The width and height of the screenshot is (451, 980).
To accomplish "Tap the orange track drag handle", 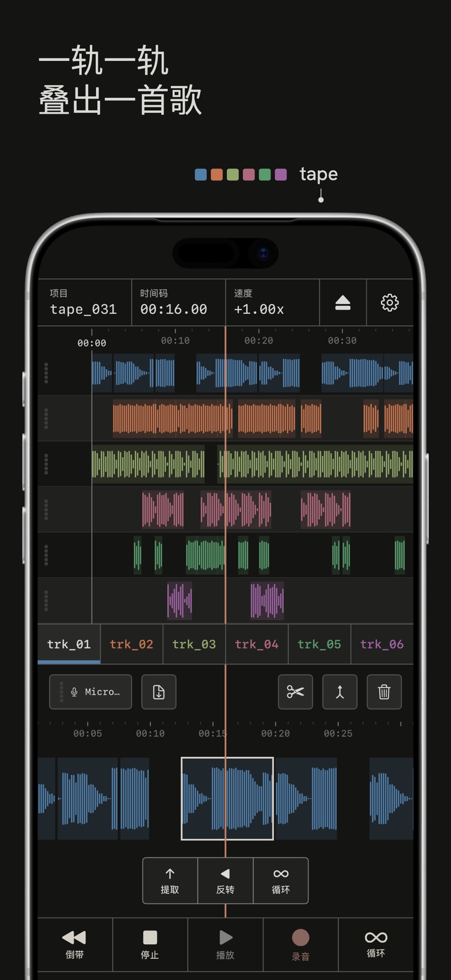I will point(46,418).
